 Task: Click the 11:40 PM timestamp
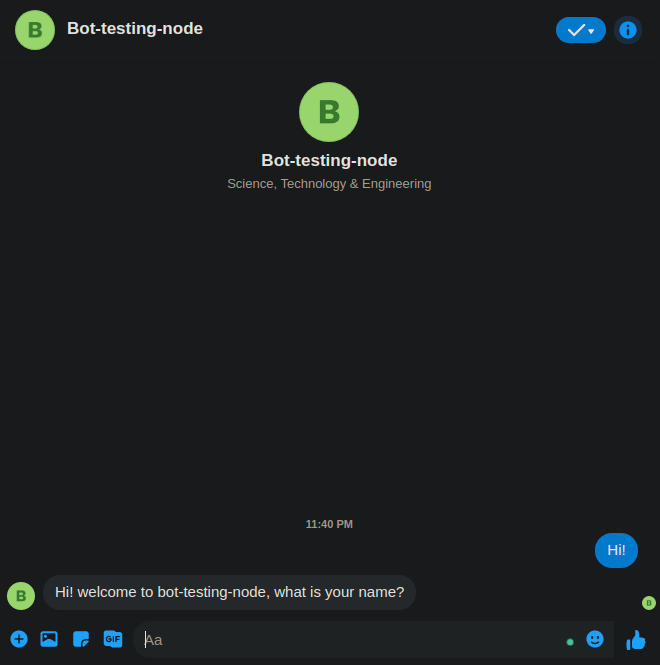click(329, 524)
